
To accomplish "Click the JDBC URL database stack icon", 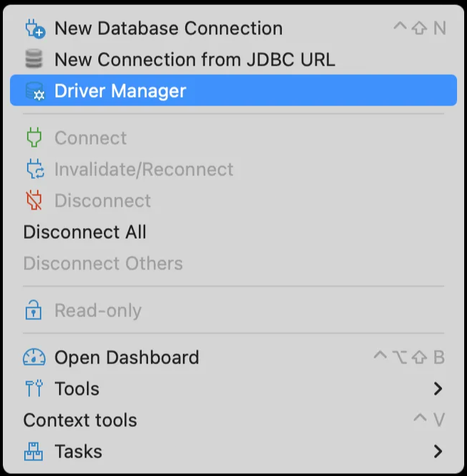I will [34, 60].
